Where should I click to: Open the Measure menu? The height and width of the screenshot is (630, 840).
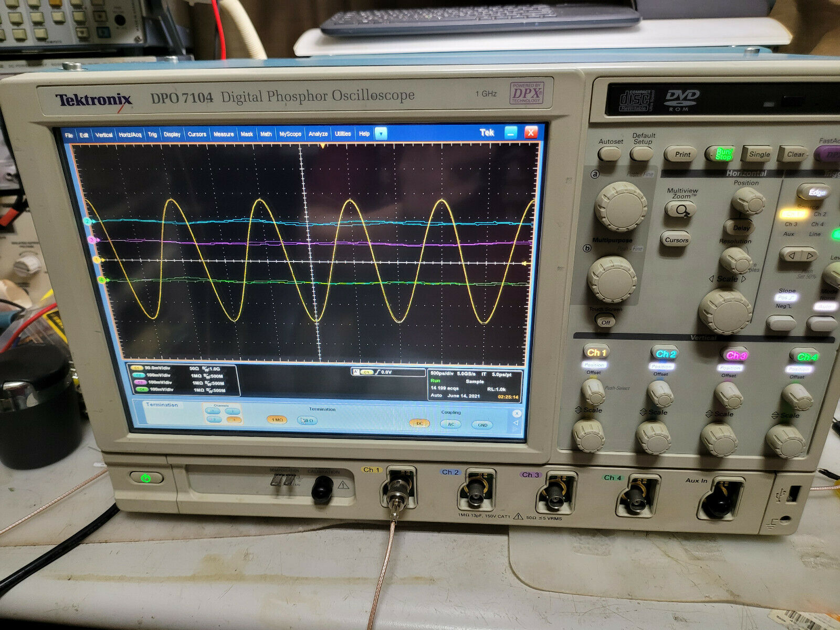pos(224,134)
